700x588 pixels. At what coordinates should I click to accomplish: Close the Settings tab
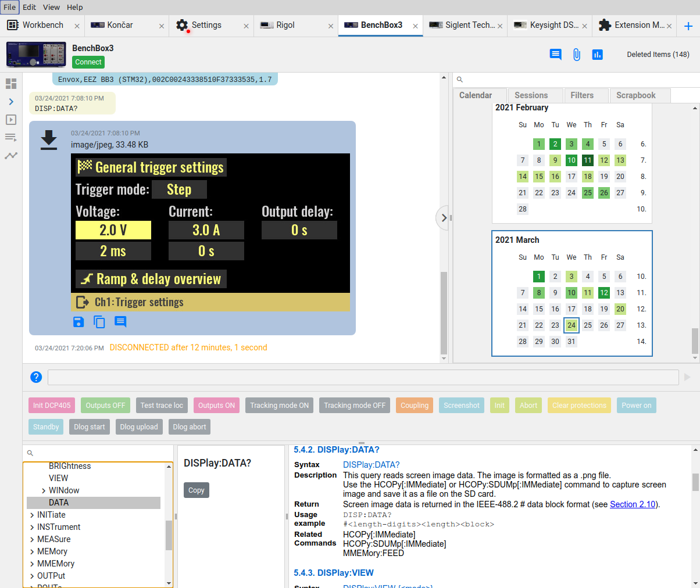pos(246,26)
